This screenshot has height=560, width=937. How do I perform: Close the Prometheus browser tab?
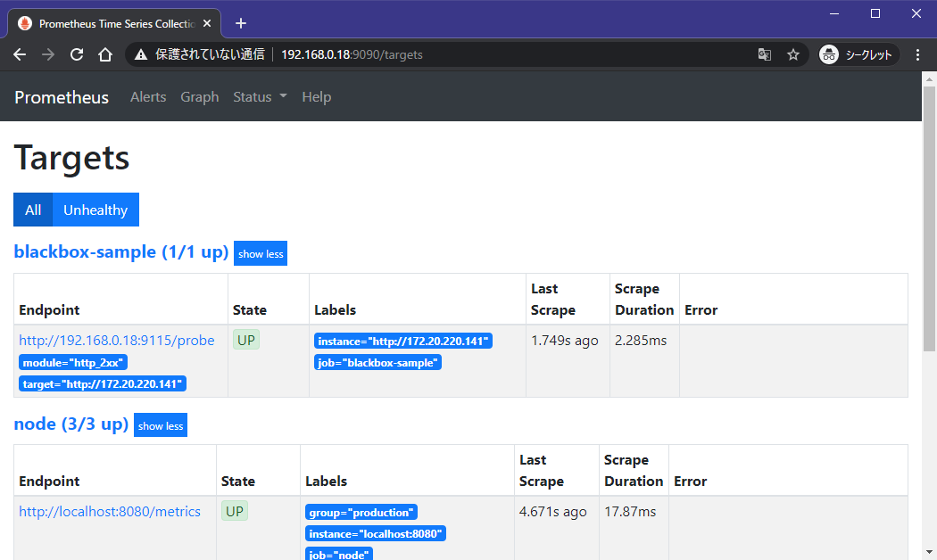[x=207, y=23]
